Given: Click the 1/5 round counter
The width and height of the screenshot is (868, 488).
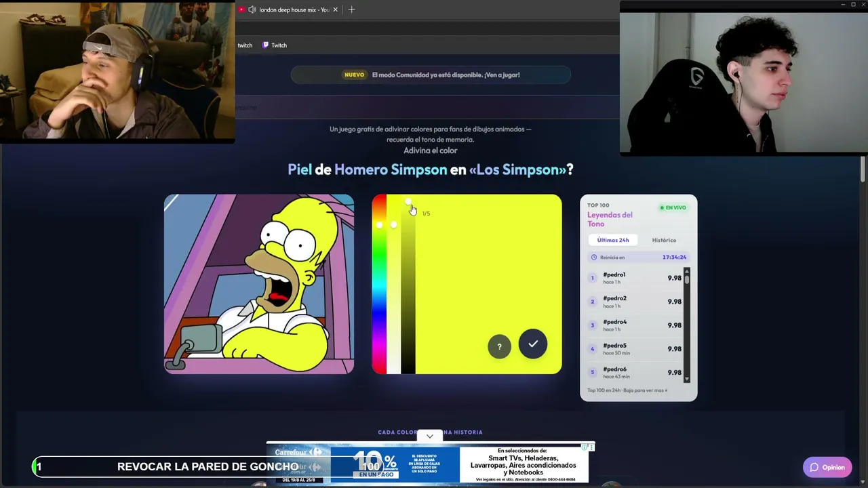Looking at the screenshot, I should point(426,213).
